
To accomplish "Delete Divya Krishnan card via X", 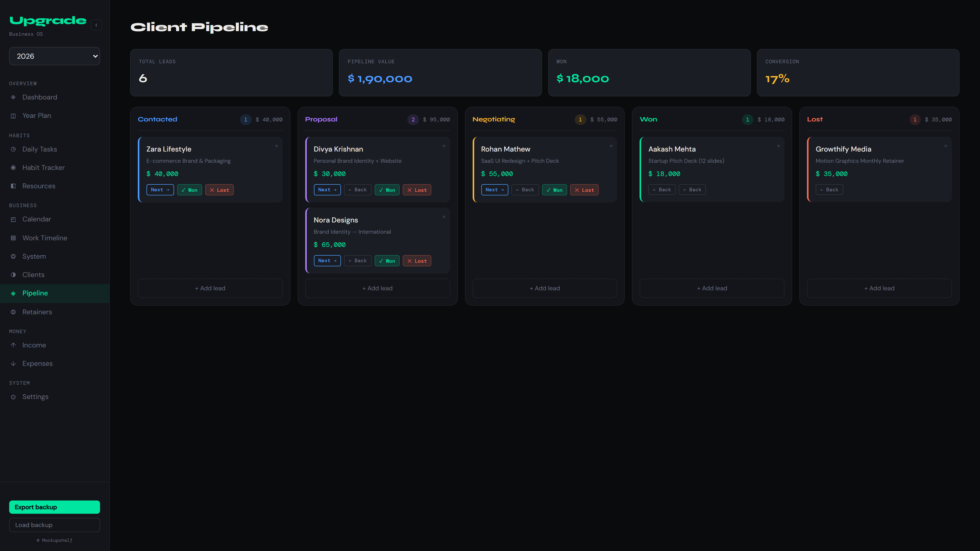I will (444, 146).
